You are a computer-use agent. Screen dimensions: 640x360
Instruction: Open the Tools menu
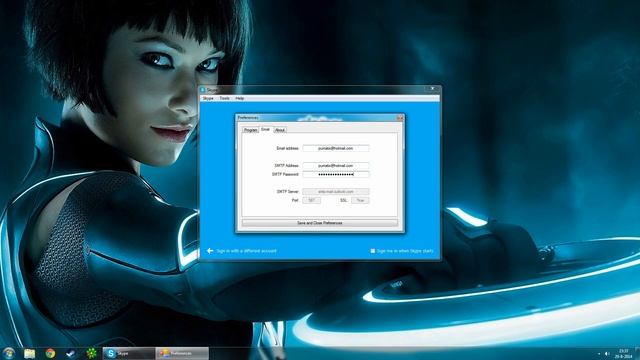coord(224,98)
